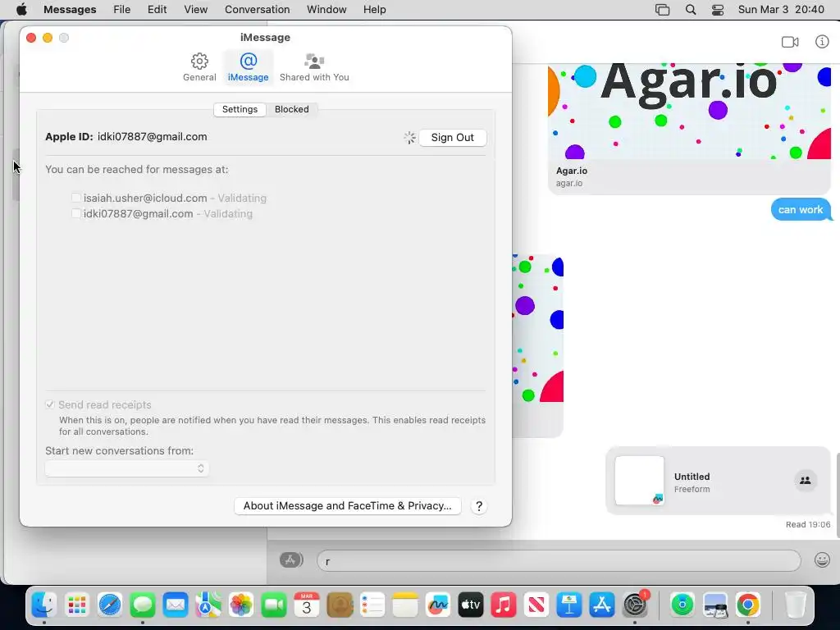
Task: Launch Google Chrome from the Dock
Action: click(x=748, y=605)
